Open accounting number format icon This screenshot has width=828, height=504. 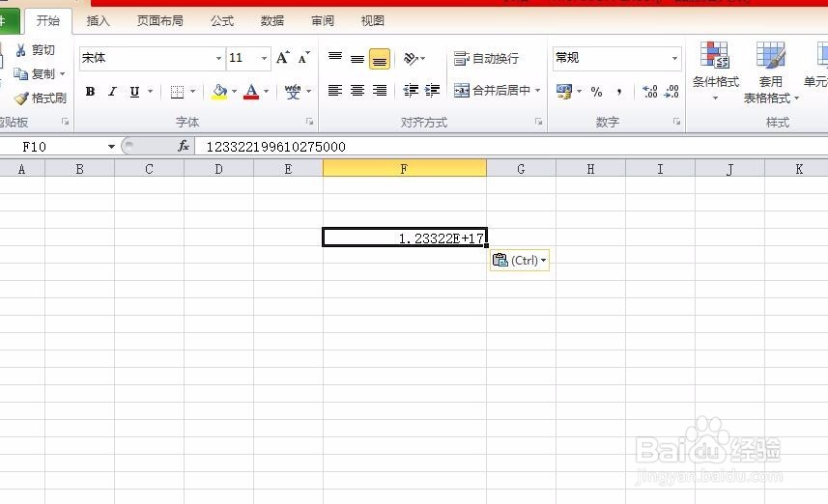point(564,92)
